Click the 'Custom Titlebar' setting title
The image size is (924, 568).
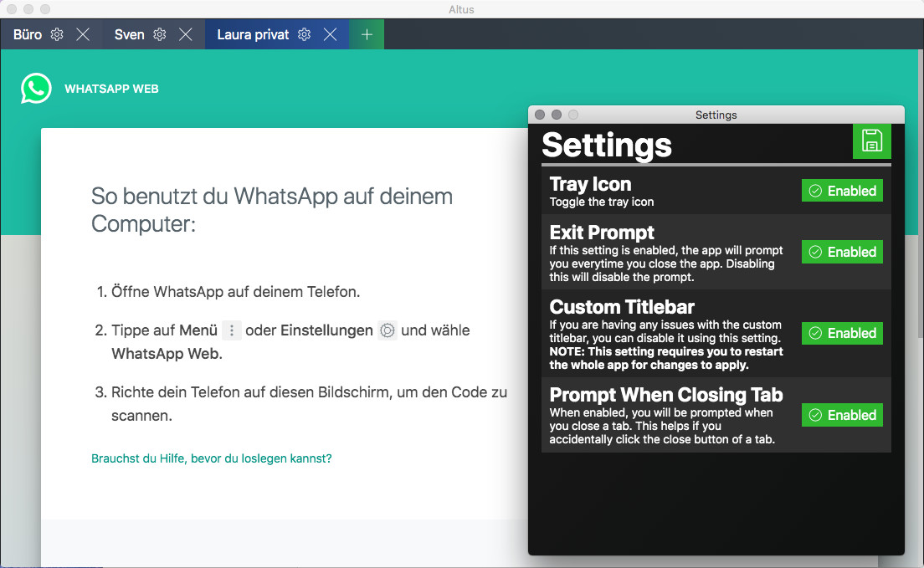[x=622, y=306]
